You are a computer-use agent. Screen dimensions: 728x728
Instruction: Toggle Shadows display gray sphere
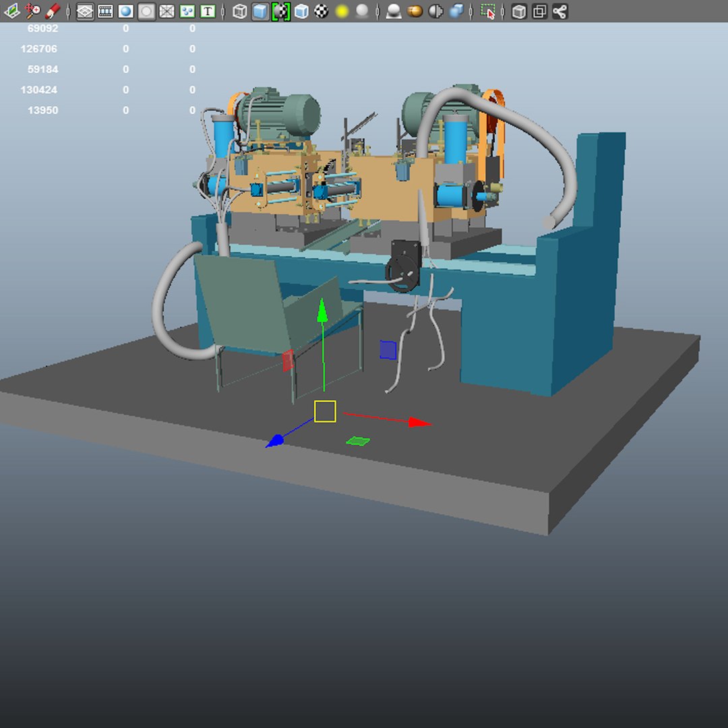pos(362,11)
